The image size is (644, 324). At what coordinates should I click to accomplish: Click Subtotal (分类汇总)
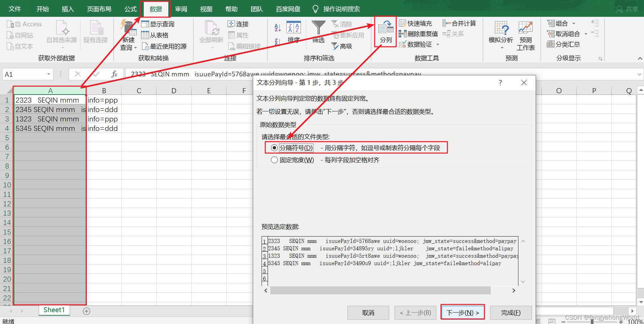pos(564,44)
